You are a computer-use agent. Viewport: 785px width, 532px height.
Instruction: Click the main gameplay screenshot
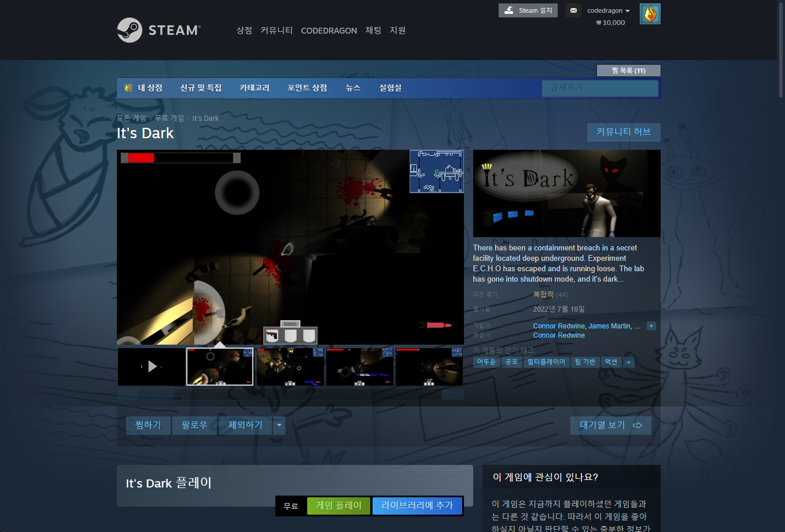(290, 247)
